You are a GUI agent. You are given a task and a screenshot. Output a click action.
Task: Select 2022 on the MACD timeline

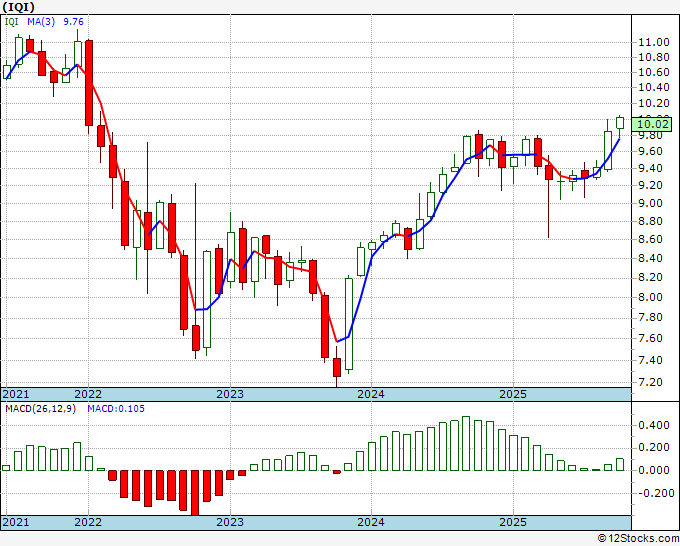click(88, 522)
